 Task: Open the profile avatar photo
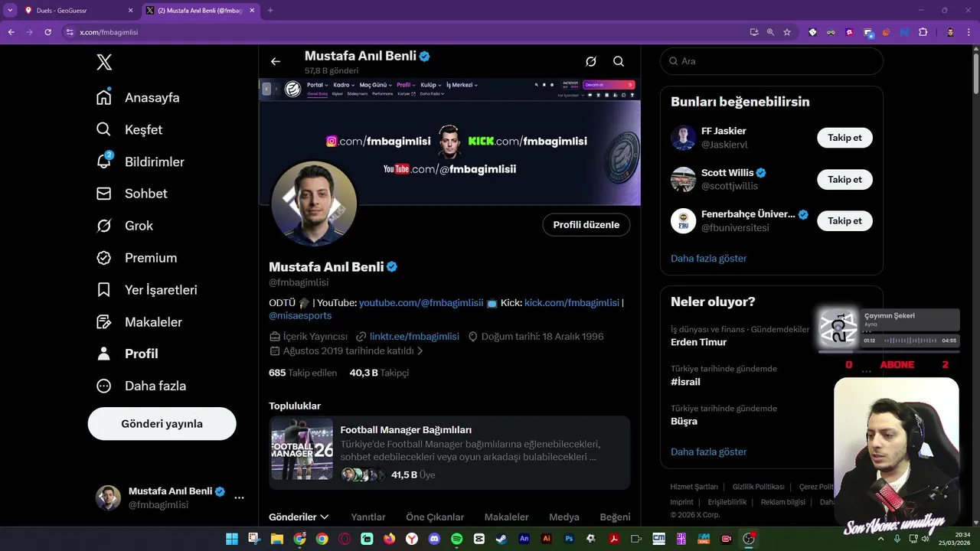[x=314, y=204]
